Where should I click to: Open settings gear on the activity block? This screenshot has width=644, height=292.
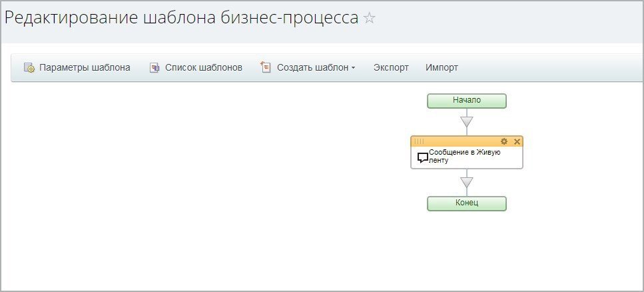click(504, 141)
